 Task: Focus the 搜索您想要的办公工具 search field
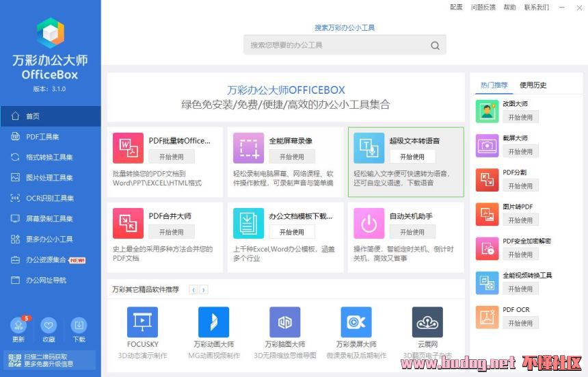[x=345, y=45]
